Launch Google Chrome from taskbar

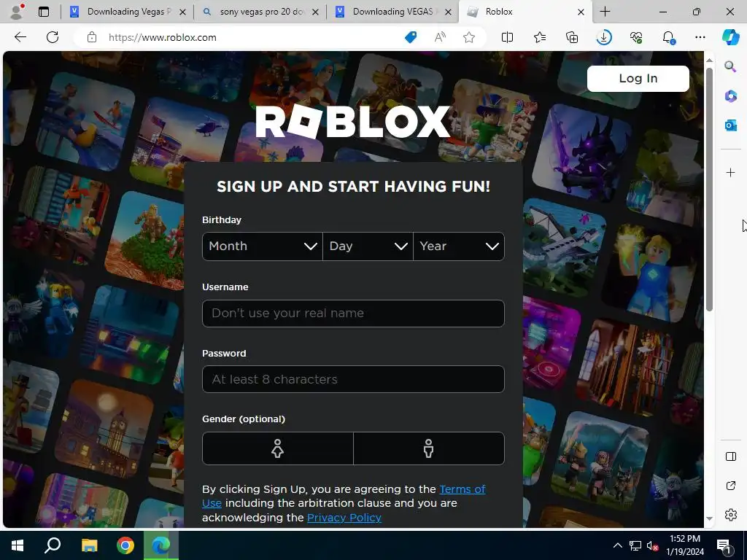click(x=125, y=545)
